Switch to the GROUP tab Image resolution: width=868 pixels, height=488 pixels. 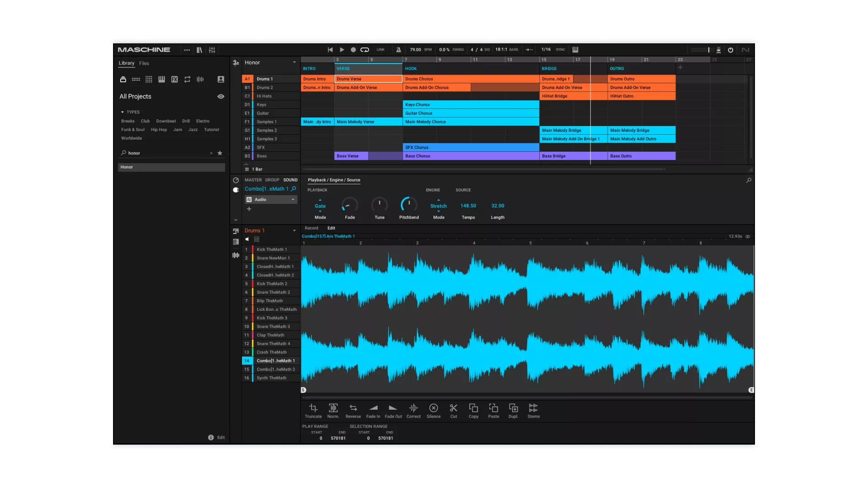[272, 179]
